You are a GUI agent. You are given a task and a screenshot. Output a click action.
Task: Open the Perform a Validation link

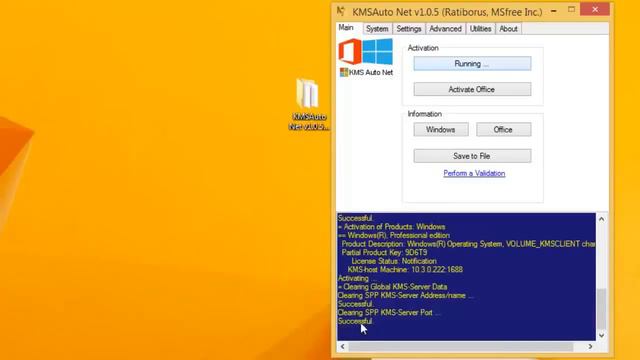click(x=474, y=173)
